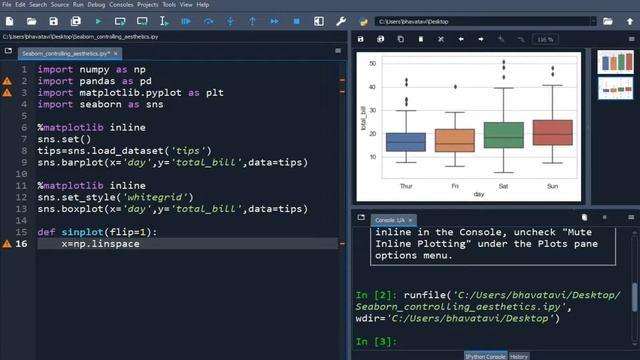Open the Projects menu
Image resolution: width=640 pixels, height=360 pixels.
pos(148,4)
